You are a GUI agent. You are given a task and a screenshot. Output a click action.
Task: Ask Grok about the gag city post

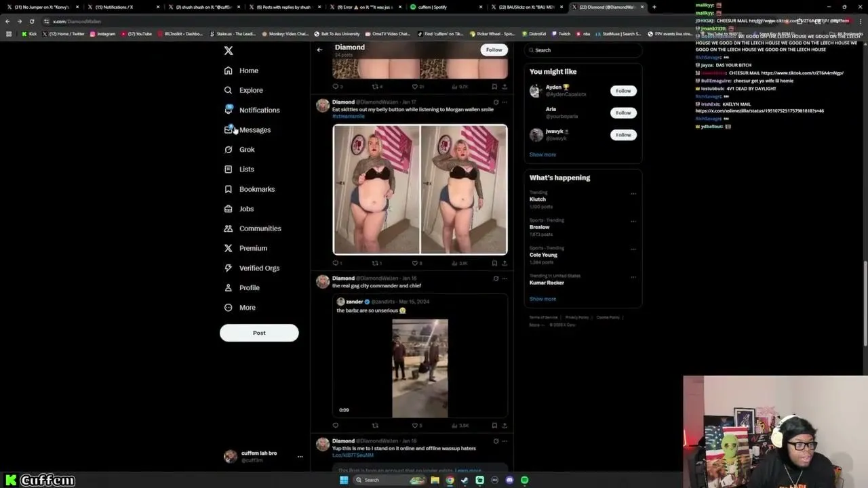point(496,279)
